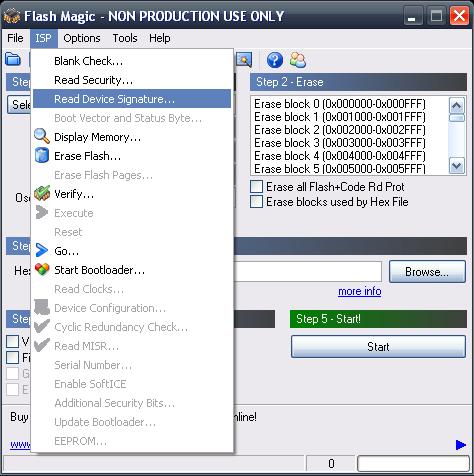Viewport: 474px width, 476px height.
Task: Click the Open file folder toolbar icon
Action: [13, 60]
